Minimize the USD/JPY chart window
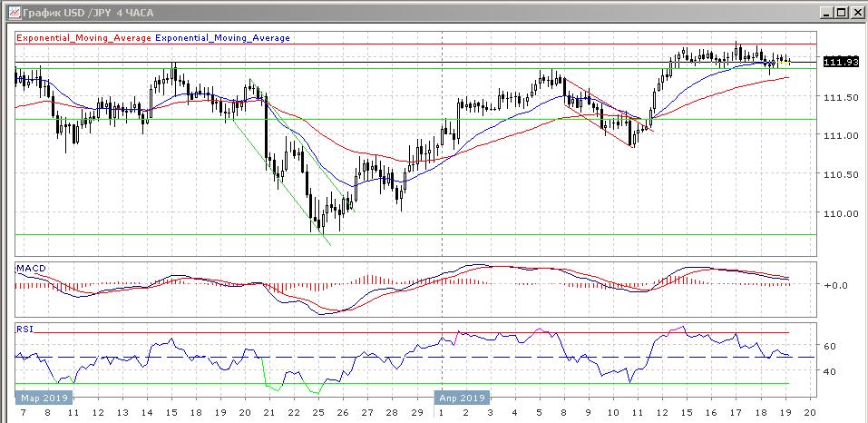This screenshot has width=868, height=423. coord(826,12)
